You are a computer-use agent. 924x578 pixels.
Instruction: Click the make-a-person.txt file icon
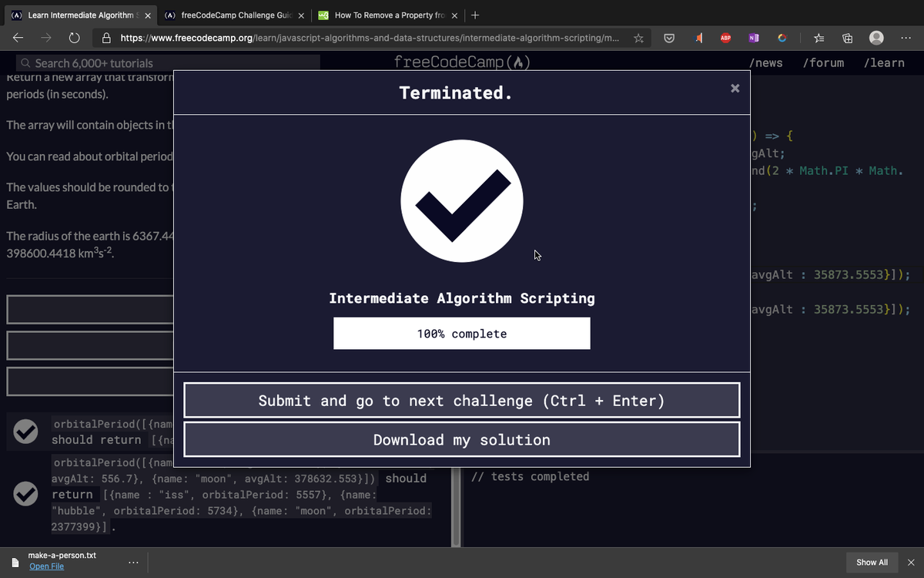15,562
